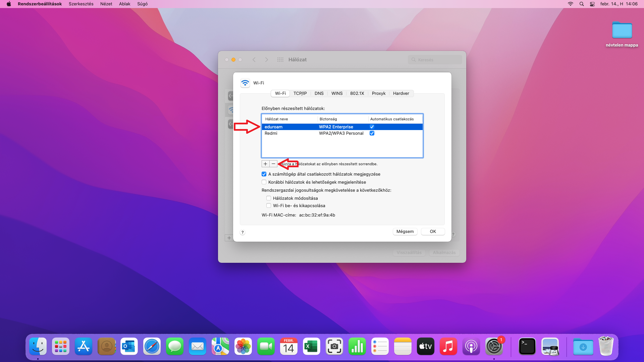Launch Terminal from the Dock

527,347
